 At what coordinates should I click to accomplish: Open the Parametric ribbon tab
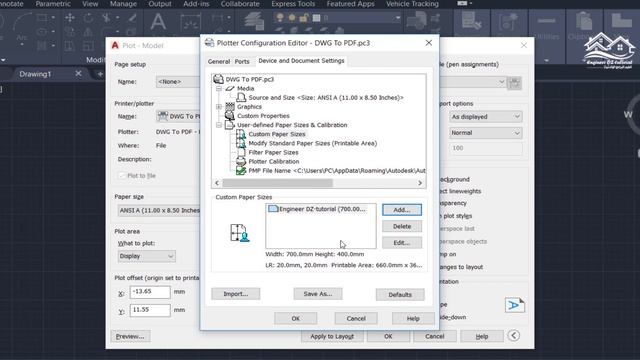pos(53,4)
